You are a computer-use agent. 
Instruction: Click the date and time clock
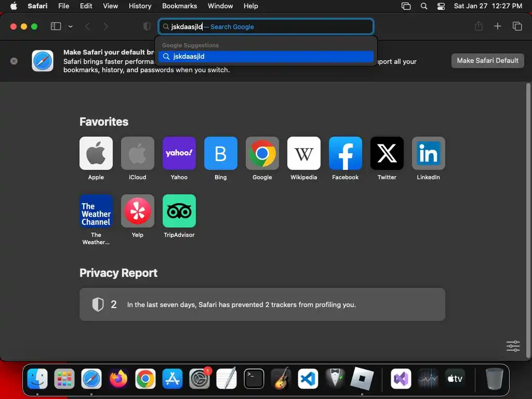click(488, 6)
